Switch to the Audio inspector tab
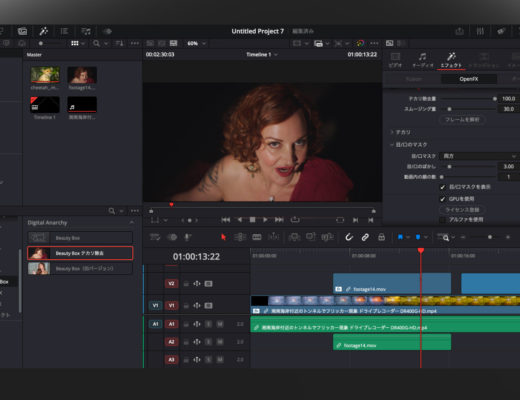This screenshot has height=400, width=520. tap(423, 60)
